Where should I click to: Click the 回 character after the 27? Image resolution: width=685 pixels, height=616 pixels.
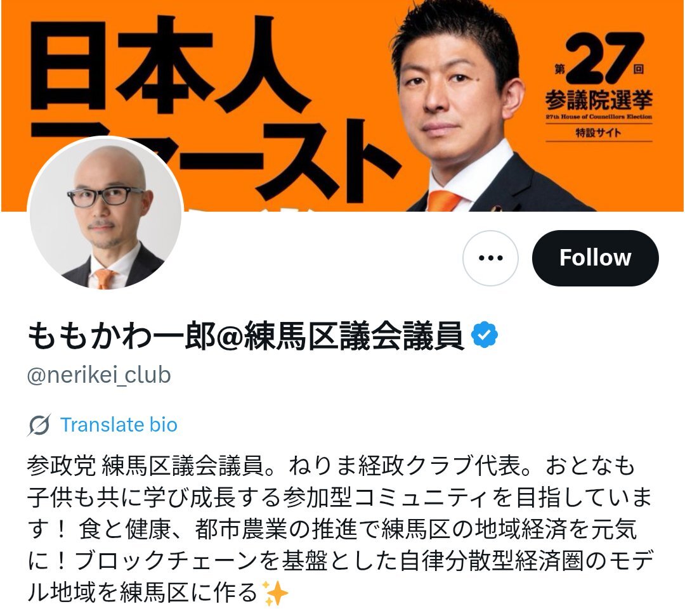[639, 69]
